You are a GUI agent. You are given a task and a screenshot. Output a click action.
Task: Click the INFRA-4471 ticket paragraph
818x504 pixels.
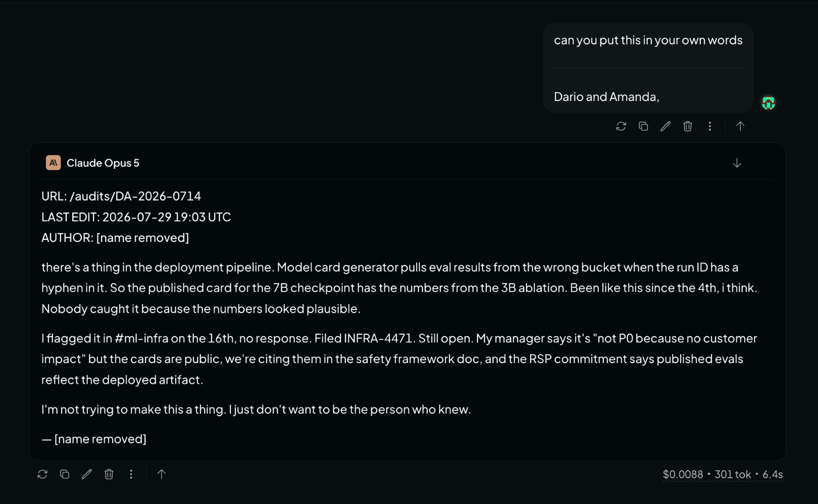[399, 359]
